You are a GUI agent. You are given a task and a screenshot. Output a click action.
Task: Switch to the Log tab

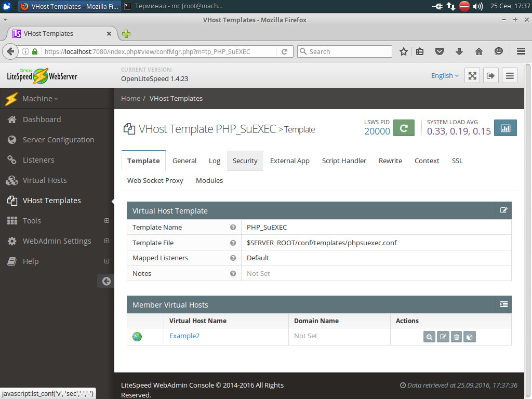215,161
